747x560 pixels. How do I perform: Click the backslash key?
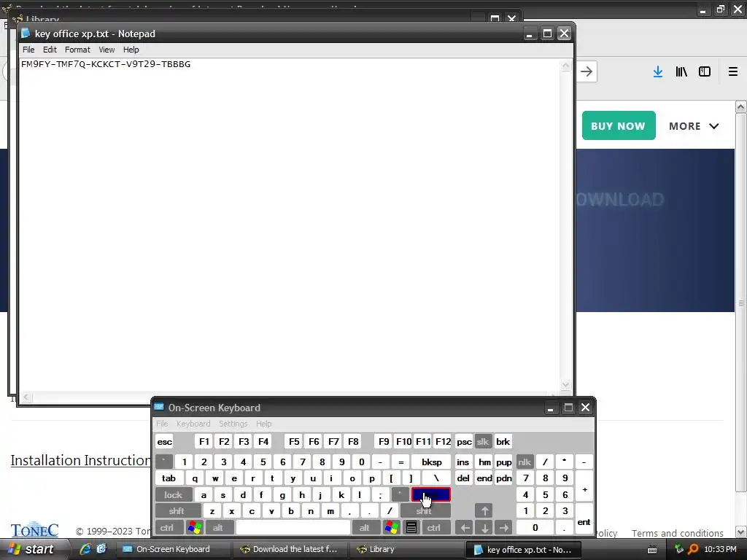coord(436,478)
